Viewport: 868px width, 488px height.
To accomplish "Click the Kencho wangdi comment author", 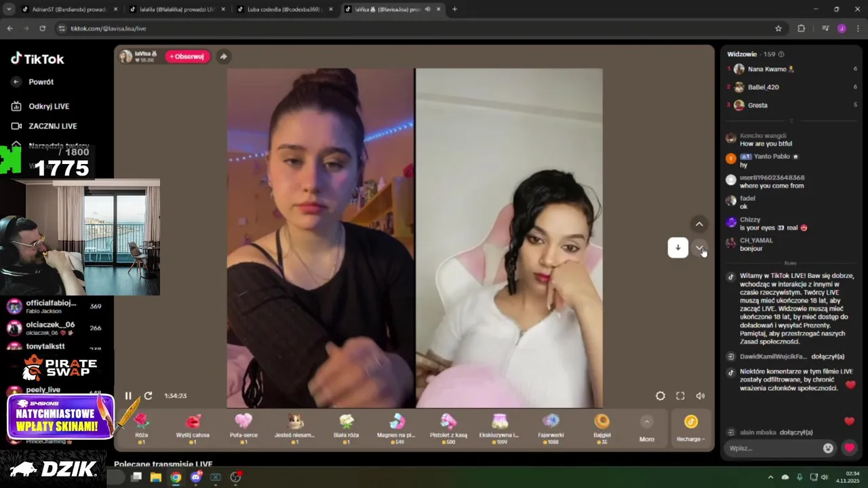I will point(763,136).
